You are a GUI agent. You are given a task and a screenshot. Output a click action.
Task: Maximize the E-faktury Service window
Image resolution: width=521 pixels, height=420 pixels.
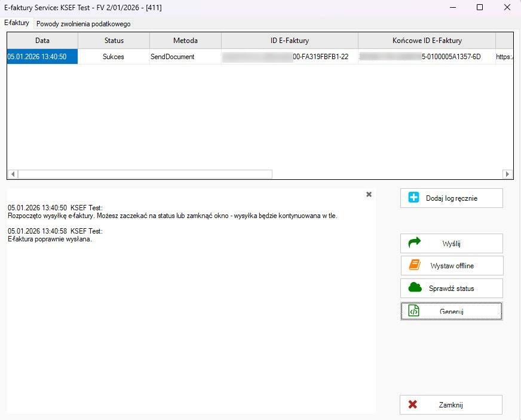click(479, 7)
